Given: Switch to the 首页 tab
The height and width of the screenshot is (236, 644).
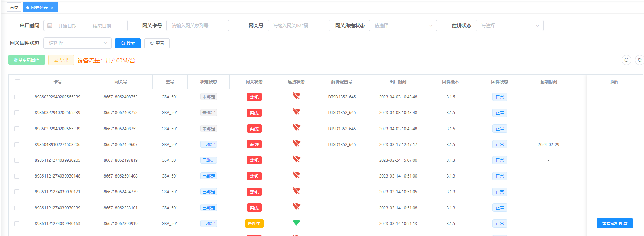Looking at the screenshot, I should point(14,7).
